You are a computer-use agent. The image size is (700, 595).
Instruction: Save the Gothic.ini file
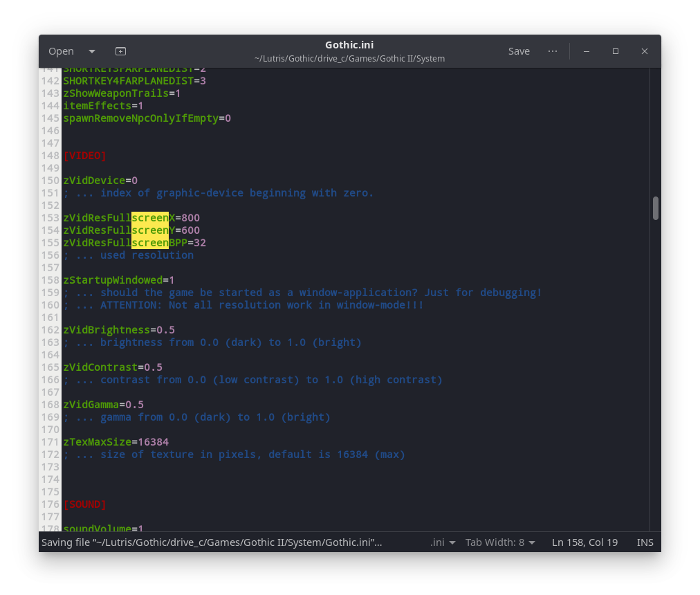coord(519,51)
